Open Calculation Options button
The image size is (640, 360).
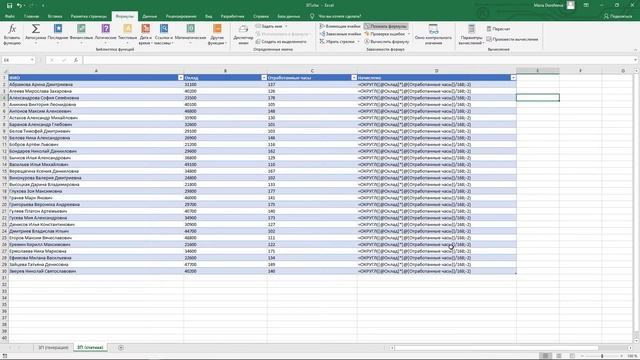pyautogui.click(x=471, y=34)
